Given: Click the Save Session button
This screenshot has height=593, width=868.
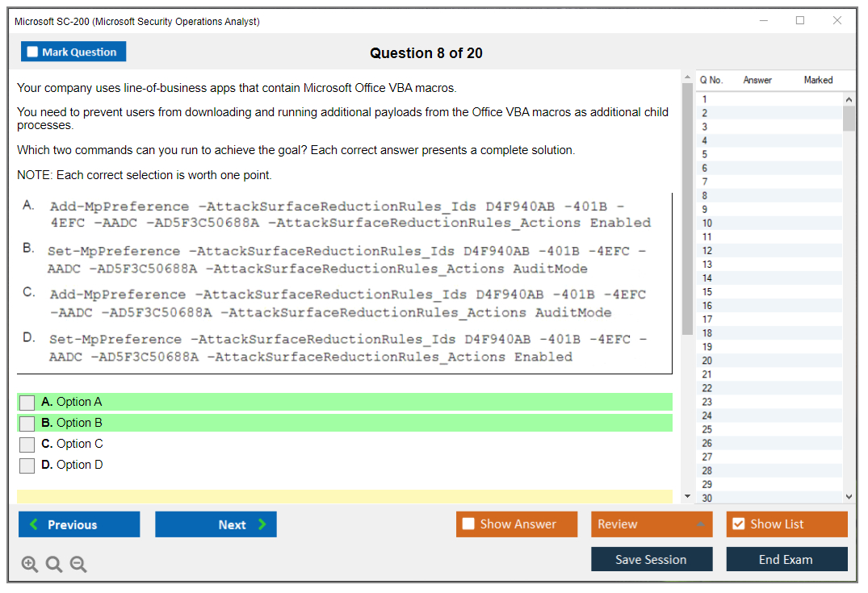Looking at the screenshot, I should (x=652, y=558).
